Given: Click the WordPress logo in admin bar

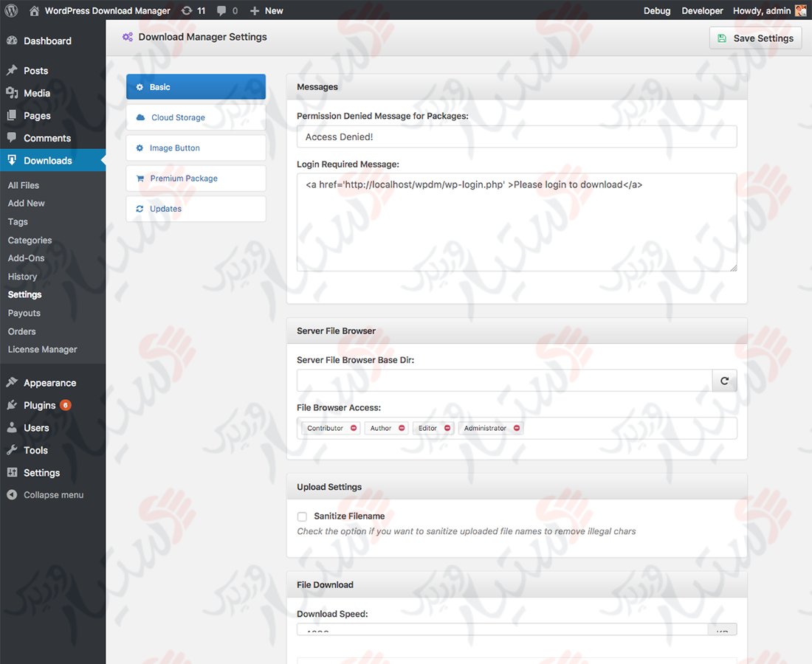Looking at the screenshot, I should pos(10,10).
